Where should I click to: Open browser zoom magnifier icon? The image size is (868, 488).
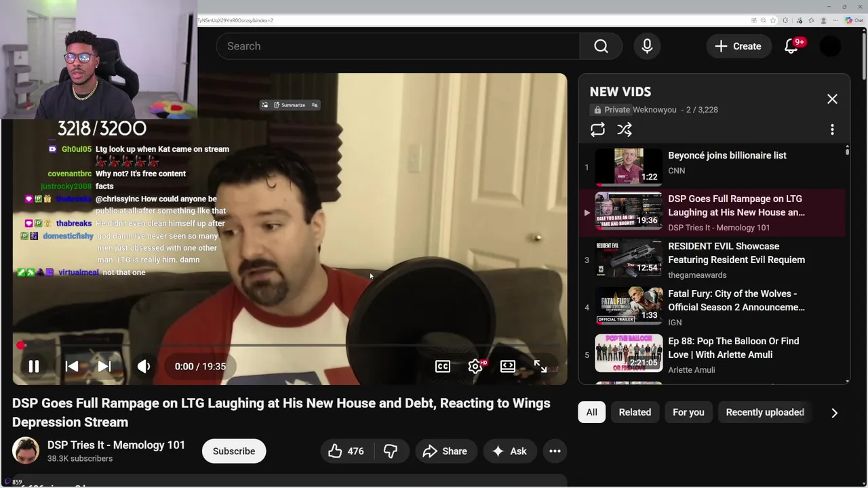coord(763,20)
